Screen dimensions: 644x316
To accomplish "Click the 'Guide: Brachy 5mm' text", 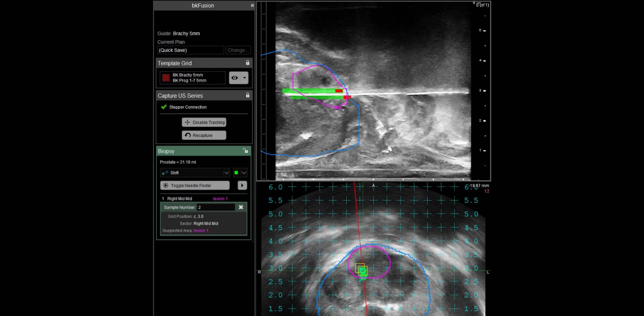I will point(179,33).
